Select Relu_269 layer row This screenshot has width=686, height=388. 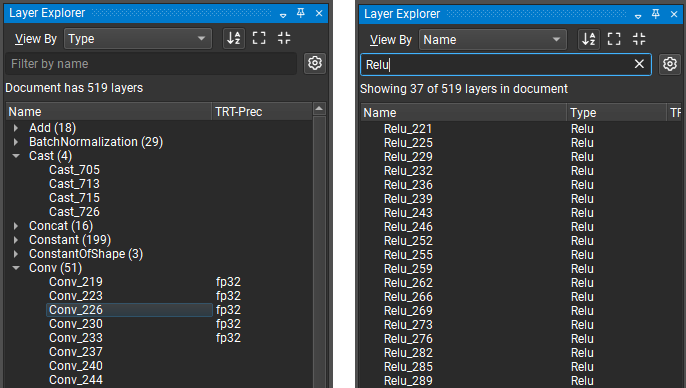click(521, 311)
